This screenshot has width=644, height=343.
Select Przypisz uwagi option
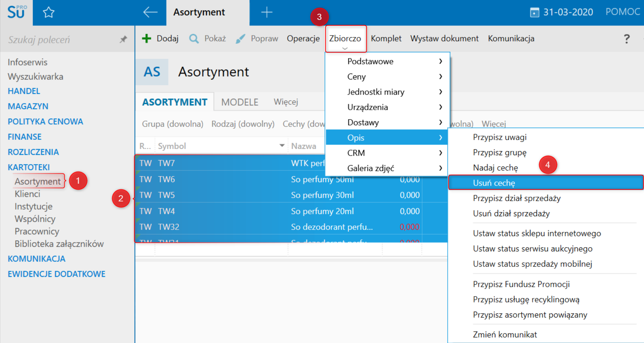tap(500, 137)
